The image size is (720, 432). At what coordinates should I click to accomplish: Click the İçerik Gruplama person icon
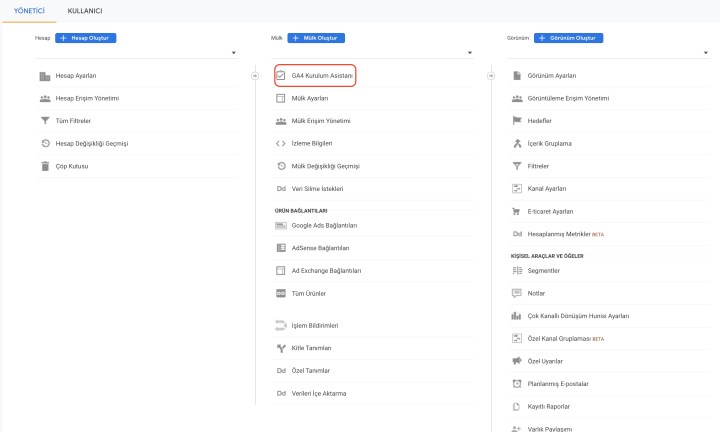517,143
